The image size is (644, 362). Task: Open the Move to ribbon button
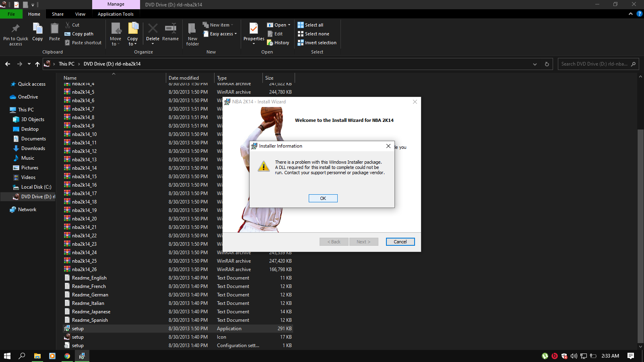(x=116, y=34)
